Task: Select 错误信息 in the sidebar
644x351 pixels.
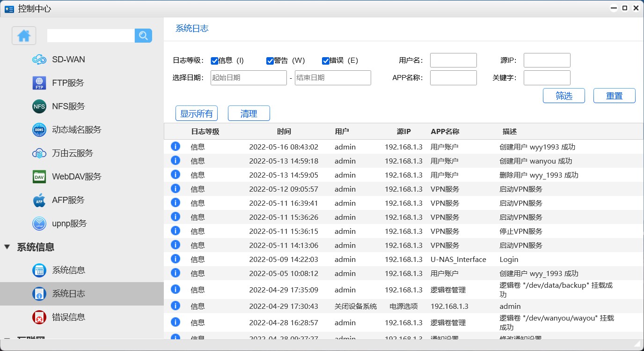Action: [68, 317]
